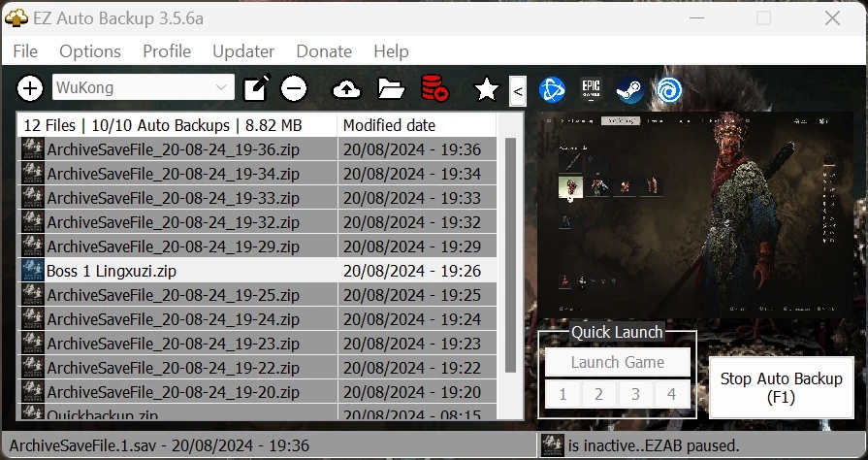
Task: Select ArchiveSaveFile_20-08-24_19-20.zip
Action: click(257, 392)
